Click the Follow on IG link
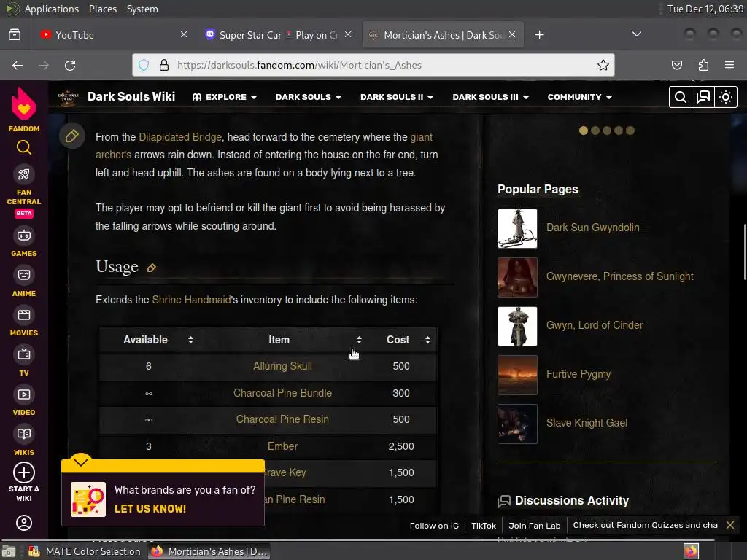This screenshot has height=560, width=747. [x=434, y=526]
